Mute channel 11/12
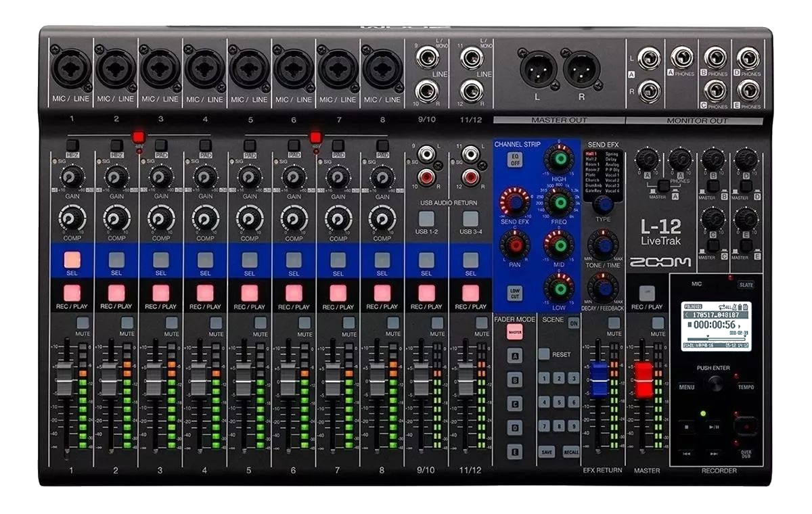Screen dimensions: 812x514 tap(482, 323)
